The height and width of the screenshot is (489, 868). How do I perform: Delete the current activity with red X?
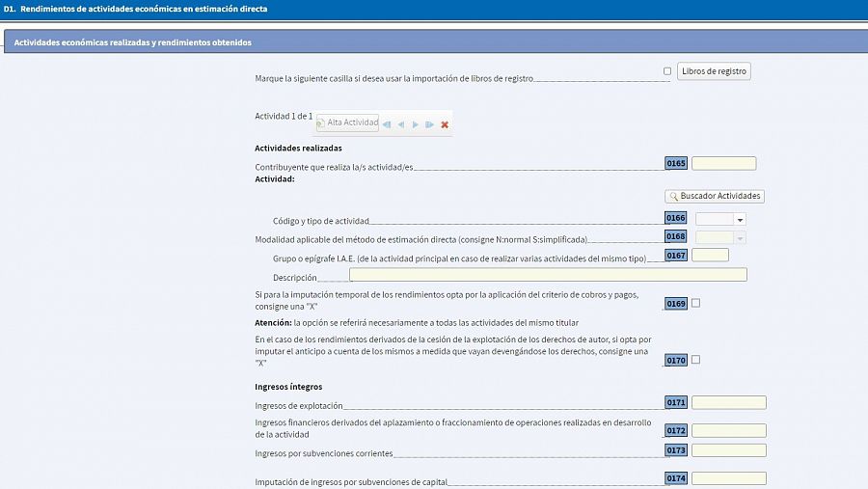(x=445, y=124)
